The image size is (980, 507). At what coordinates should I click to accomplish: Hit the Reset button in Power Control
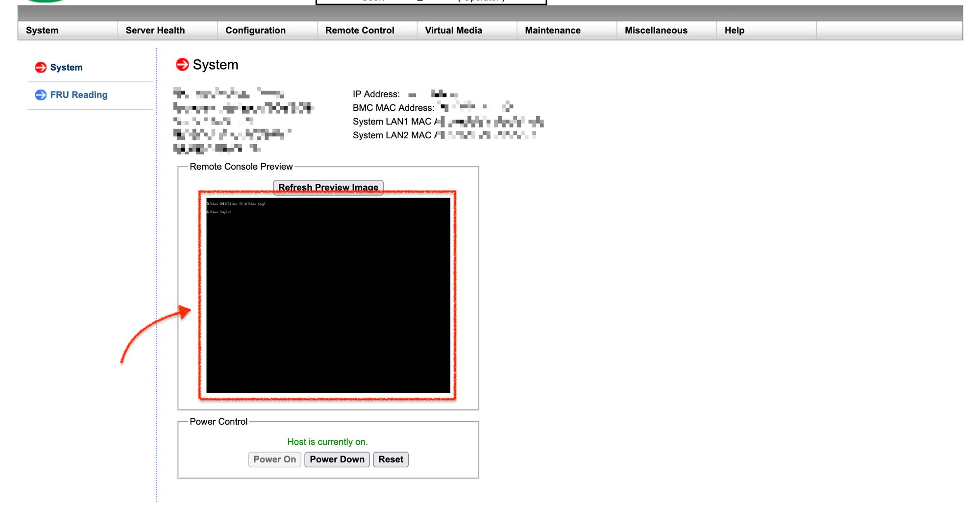(x=391, y=459)
